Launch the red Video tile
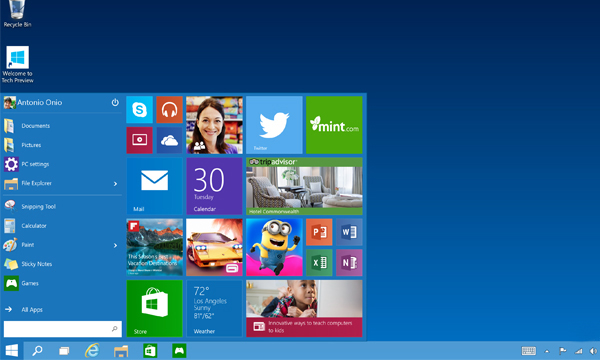Image resolution: width=600 pixels, height=360 pixels. 139,140
